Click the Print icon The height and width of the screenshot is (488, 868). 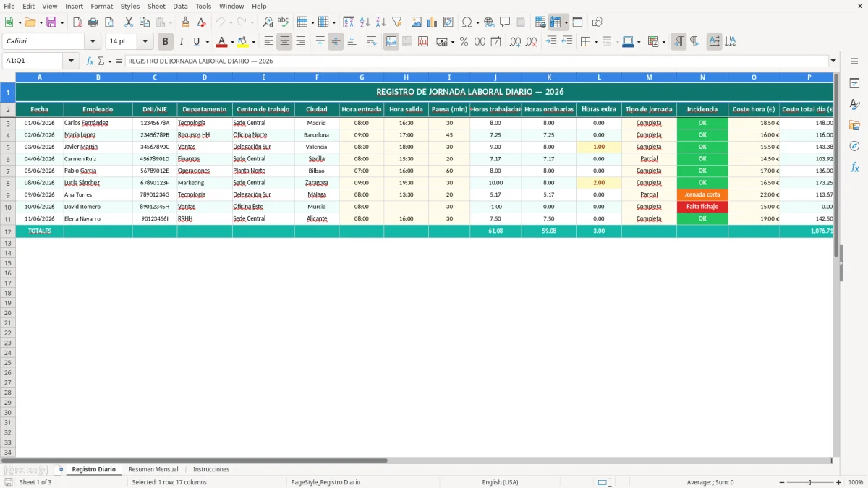(x=93, y=22)
